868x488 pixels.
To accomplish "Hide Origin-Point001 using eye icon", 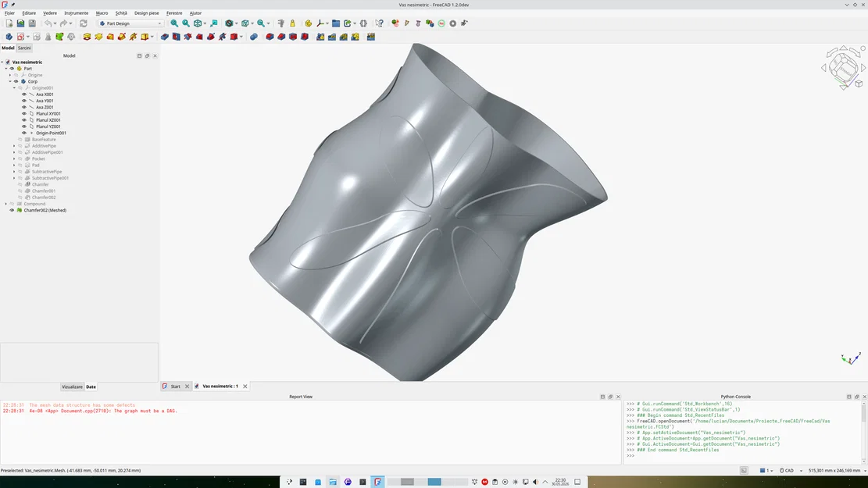I will (23, 133).
